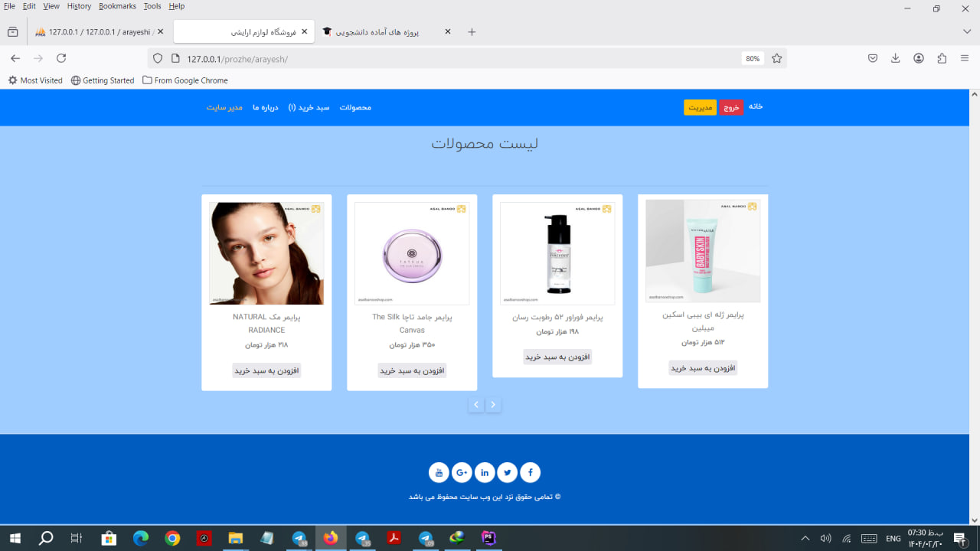Open the Twitter icon in the footer

[x=507, y=472]
